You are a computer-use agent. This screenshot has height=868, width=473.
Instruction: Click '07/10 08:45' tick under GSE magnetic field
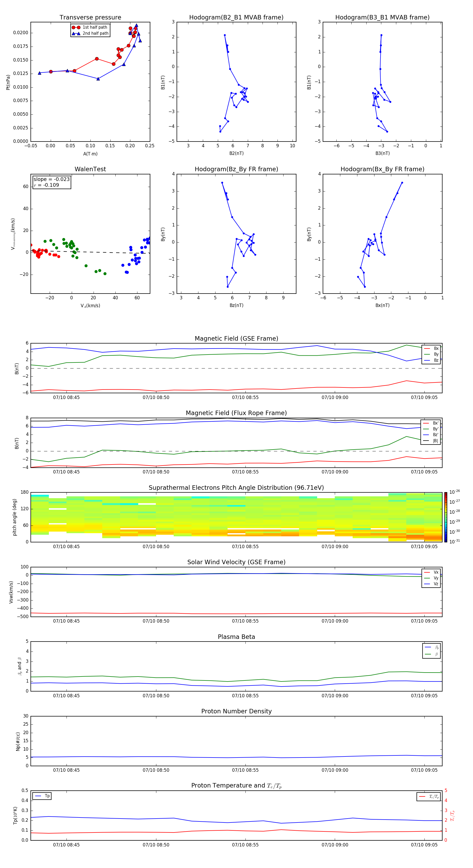tap(66, 398)
